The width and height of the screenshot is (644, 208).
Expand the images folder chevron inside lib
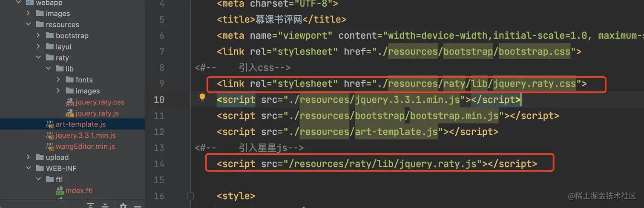58,91
